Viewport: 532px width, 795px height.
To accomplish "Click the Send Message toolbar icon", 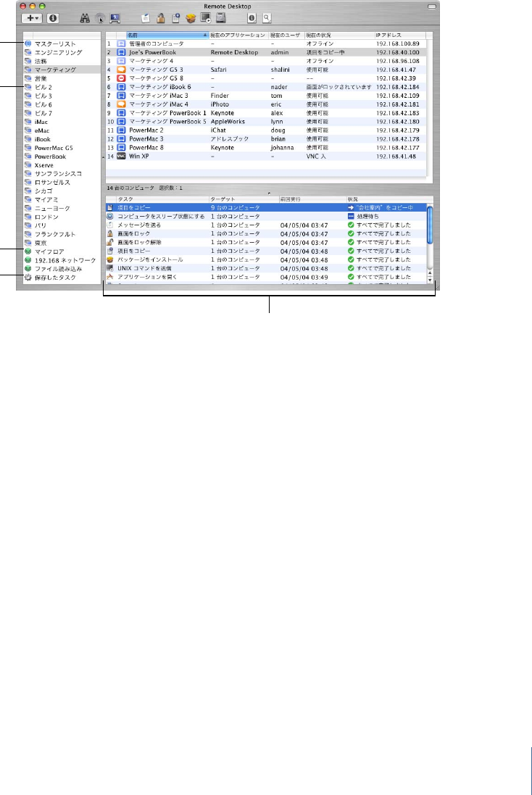I will point(146,18).
